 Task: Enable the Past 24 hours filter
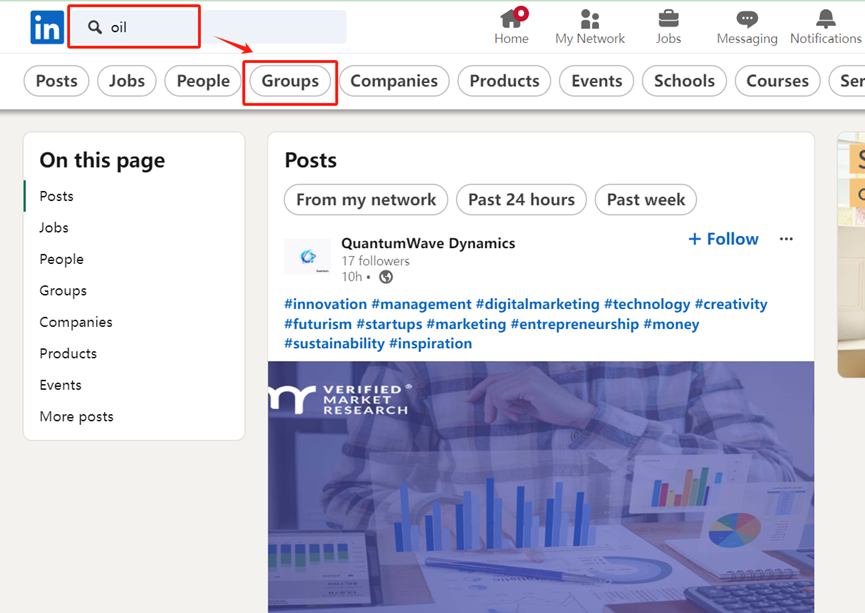click(521, 199)
